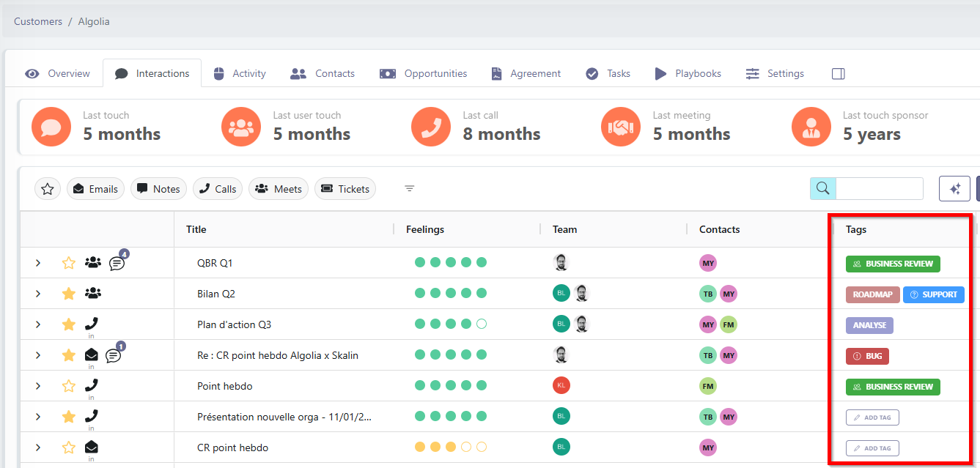Expand the CR point hebdo row

pos(38,447)
